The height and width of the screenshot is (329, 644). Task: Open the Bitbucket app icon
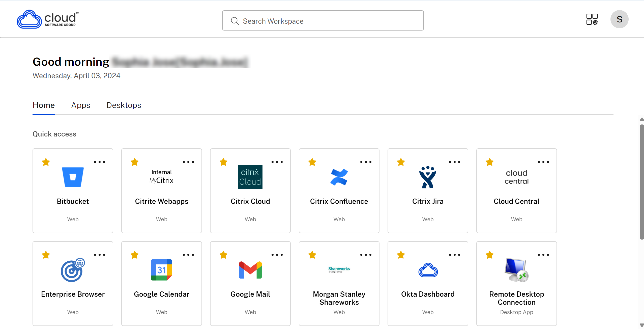tap(73, 177)
